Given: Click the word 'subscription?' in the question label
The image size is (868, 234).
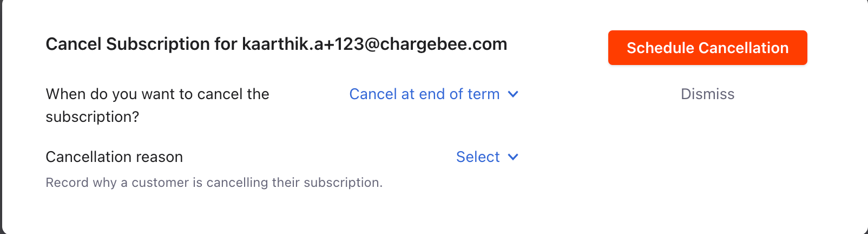Looking at the screenshot, I should pyautogui.click(x=93, y=117).
